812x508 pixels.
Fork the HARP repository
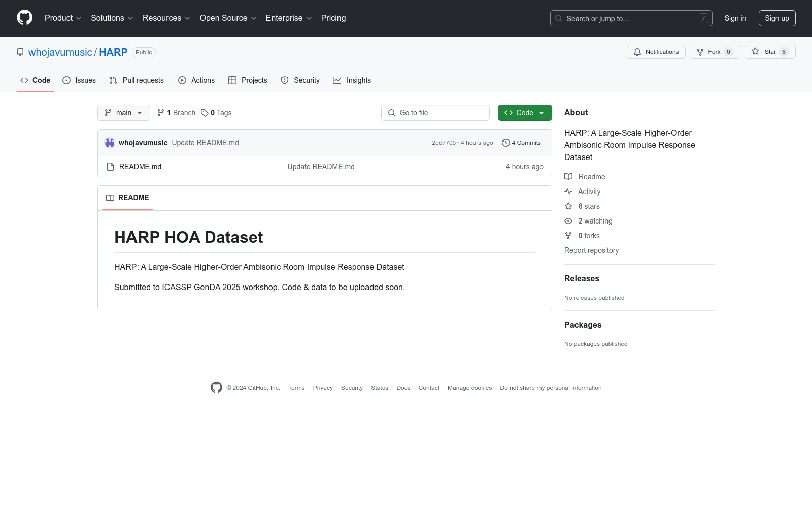point(715,52)
